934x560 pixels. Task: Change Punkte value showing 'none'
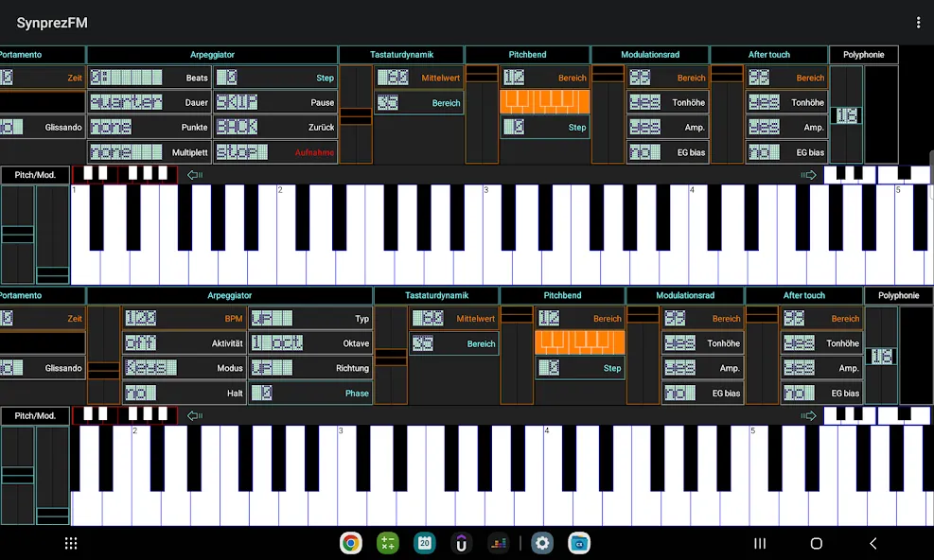[150, 127]
